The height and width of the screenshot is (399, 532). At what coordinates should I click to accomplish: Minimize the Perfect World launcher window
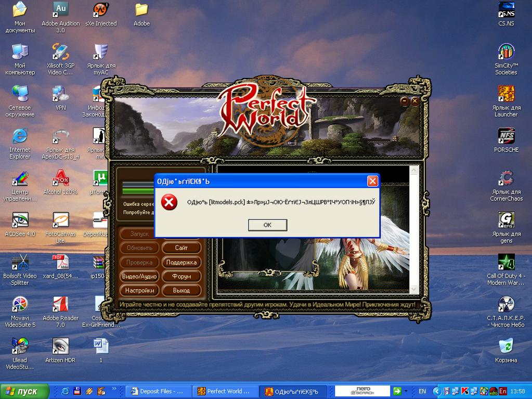405,101
